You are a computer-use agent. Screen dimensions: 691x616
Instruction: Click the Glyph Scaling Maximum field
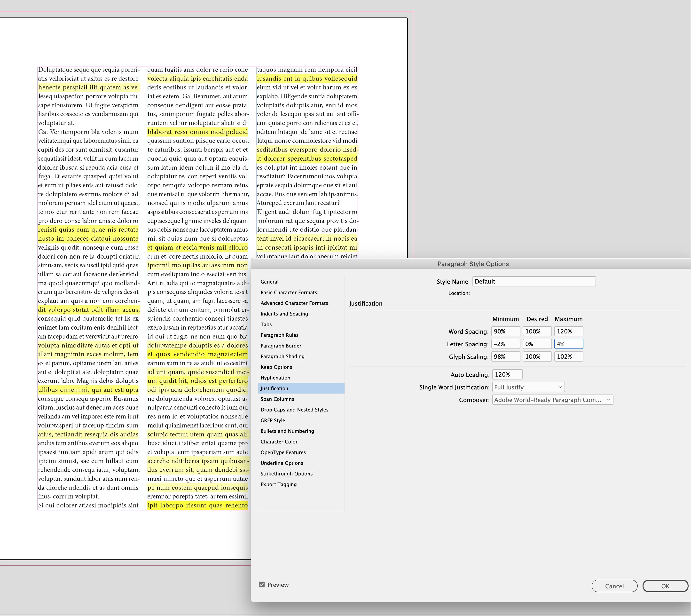[568, 356]
